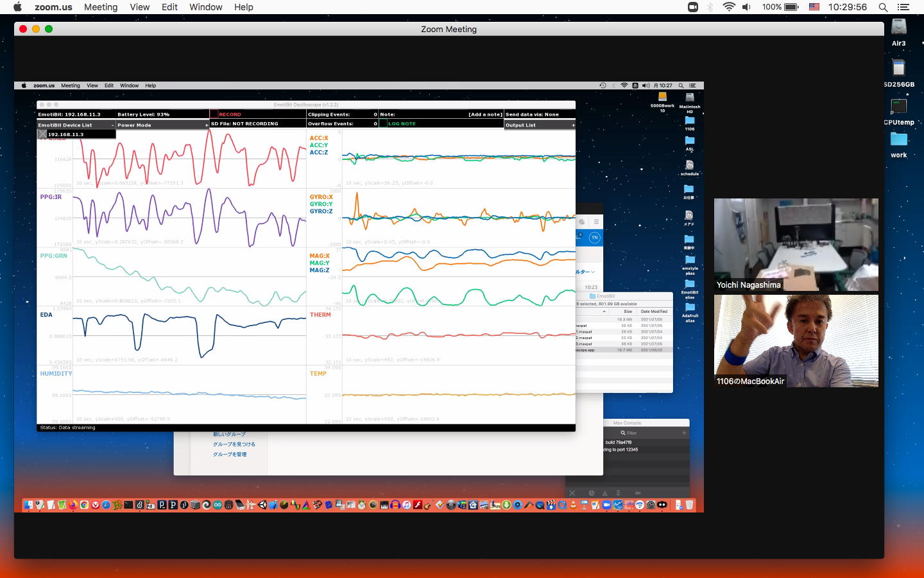Open the Window menu in the topmost menu bar

(205, 7)
